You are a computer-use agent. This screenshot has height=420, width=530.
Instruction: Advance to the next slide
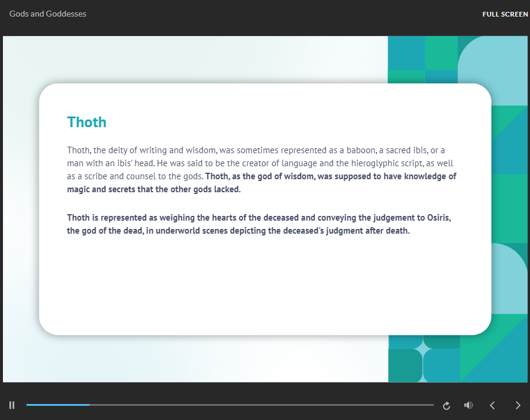pos(518,405)
